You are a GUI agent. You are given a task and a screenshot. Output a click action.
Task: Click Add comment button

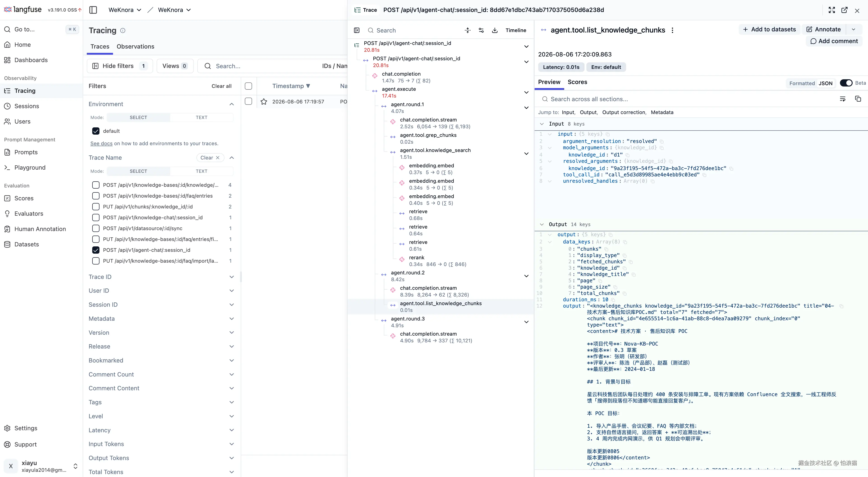(x=834, y=41)
